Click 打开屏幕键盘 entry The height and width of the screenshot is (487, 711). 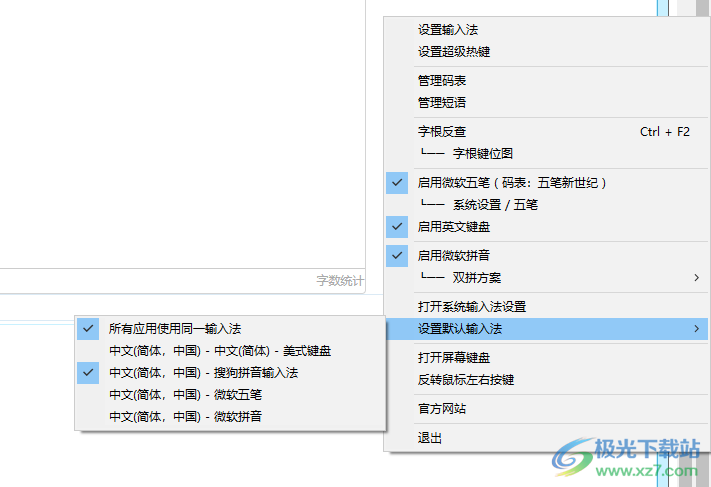tap(546, 358)
